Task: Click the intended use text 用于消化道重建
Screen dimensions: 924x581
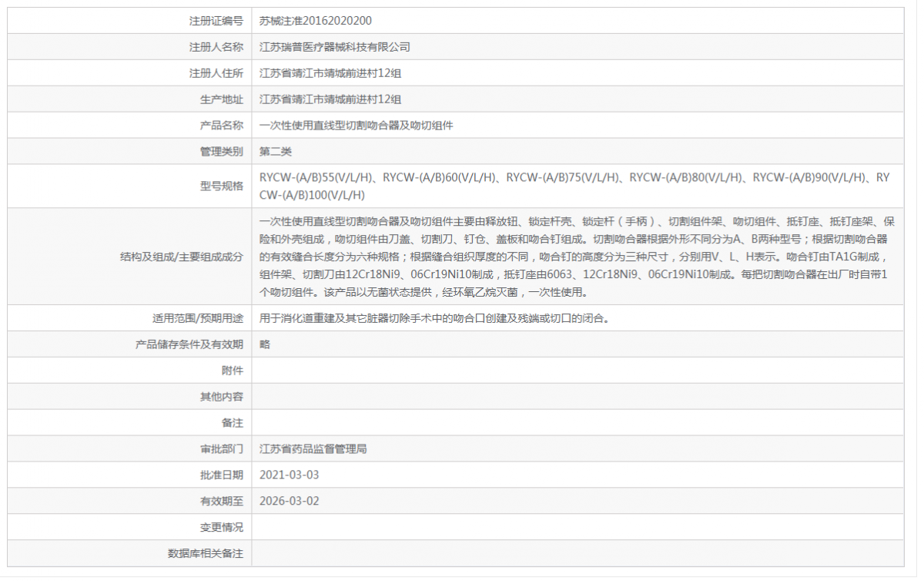Action: pyautogui.click(x=435, y=318)
